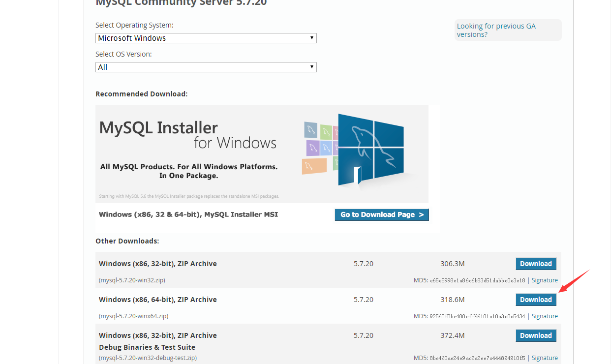Download the 32-bit Debug Binaries 372.4M
This screenshot has width=611, height=364.
(536, 335)
